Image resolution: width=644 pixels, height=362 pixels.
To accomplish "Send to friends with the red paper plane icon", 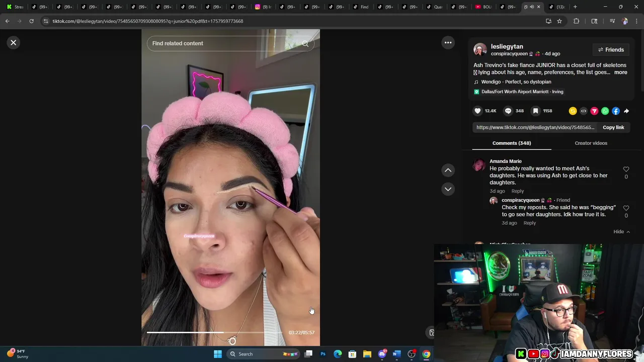I will pos(594,111).
